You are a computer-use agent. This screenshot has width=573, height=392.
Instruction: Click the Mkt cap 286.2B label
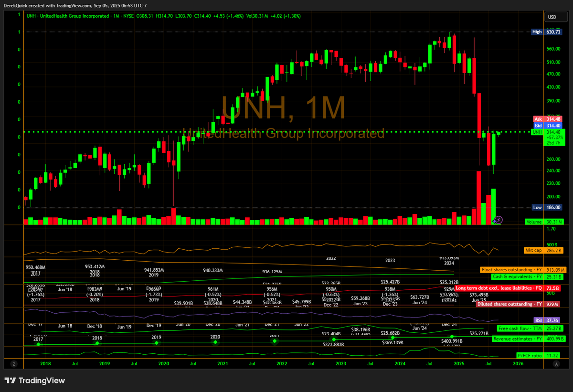tap(544, 250)
